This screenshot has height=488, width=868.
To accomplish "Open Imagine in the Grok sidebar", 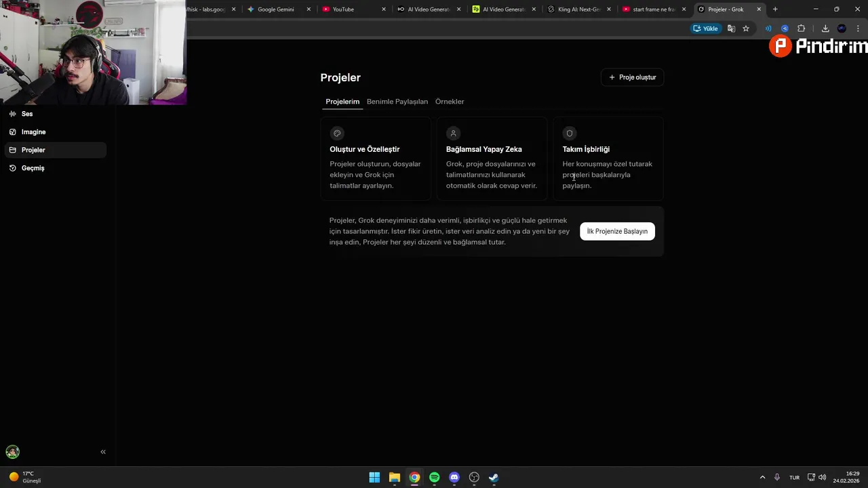I will (54, 132).
